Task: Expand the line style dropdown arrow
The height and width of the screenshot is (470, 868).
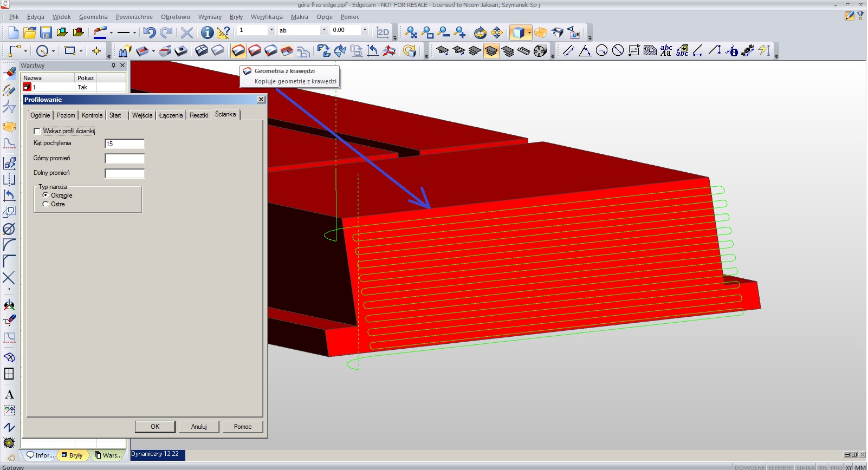Action: [x=134, y=33]
